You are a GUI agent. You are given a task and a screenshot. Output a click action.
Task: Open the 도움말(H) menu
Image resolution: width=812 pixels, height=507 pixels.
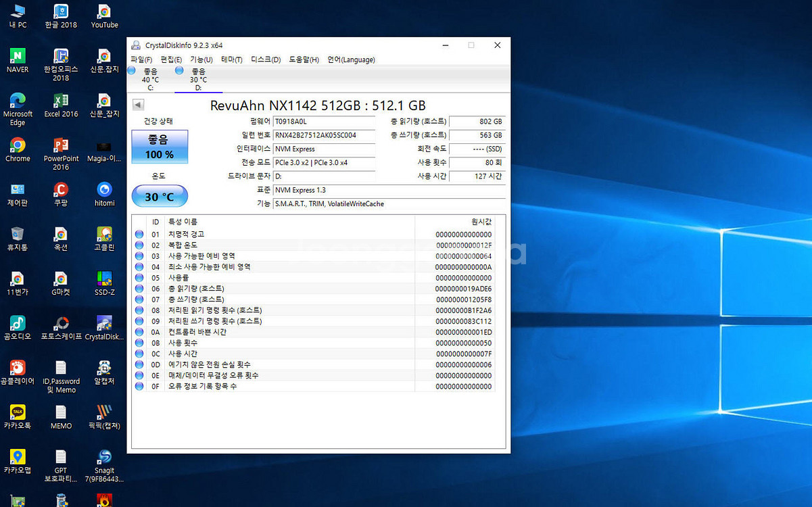tap(304, 60)
